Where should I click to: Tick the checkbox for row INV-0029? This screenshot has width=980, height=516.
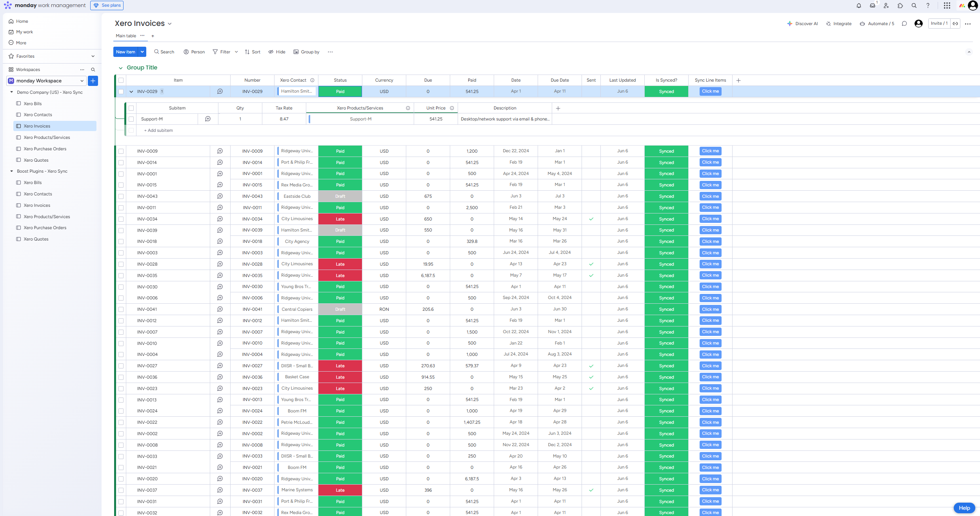[121, 91]
